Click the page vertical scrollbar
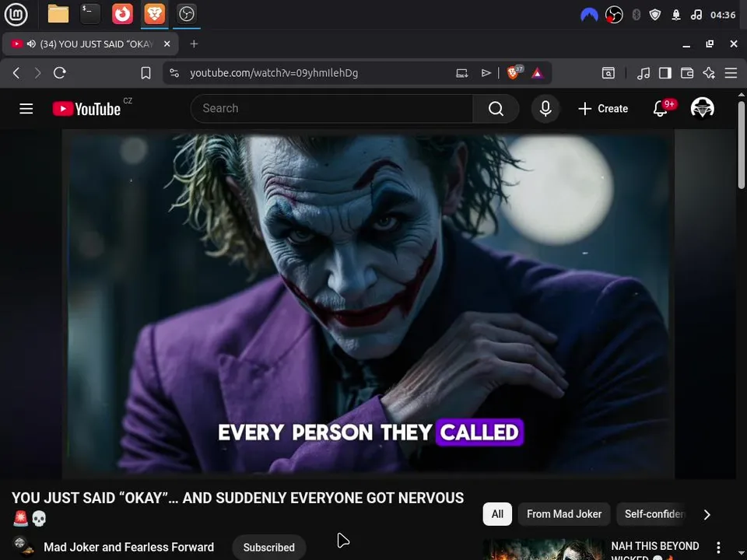 point(742,145)
